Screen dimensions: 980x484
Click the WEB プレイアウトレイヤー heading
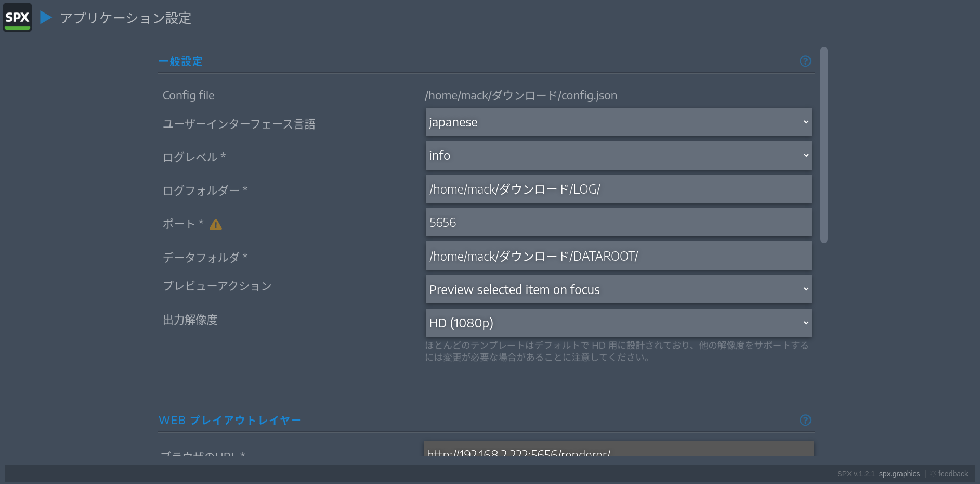click(230, 420)
